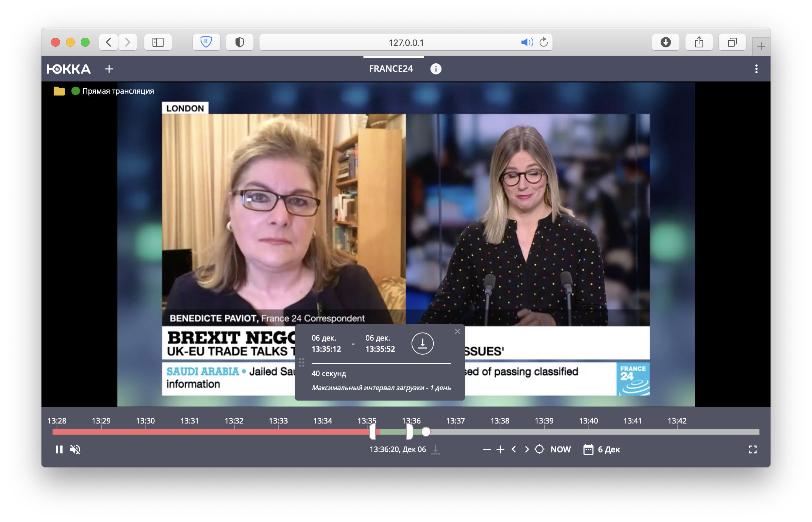Unmute the player sound
812x522 pixels.
pos(75,449)
